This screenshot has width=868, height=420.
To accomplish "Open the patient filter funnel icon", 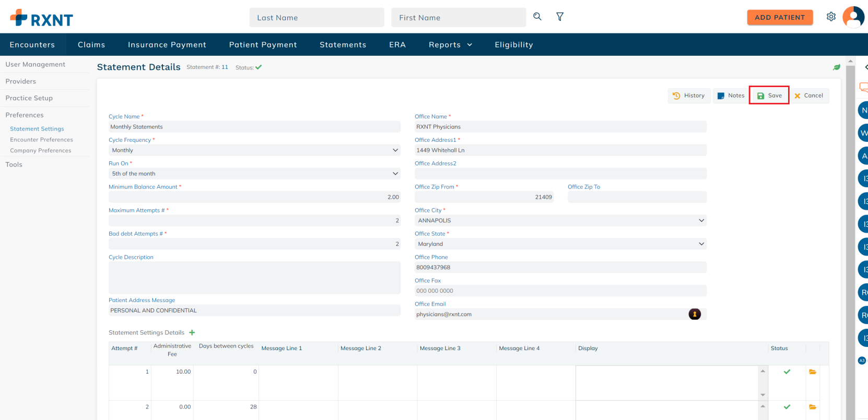I will click(560, 17).
